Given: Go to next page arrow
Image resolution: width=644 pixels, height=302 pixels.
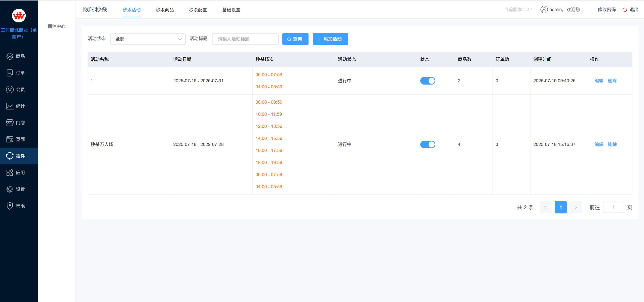Looking at the screenshot, I should click(576, 207).
